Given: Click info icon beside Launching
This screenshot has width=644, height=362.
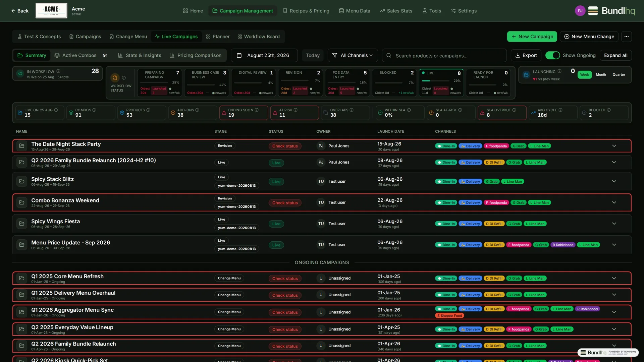Looking at the screenshot, I should [559, 71].
